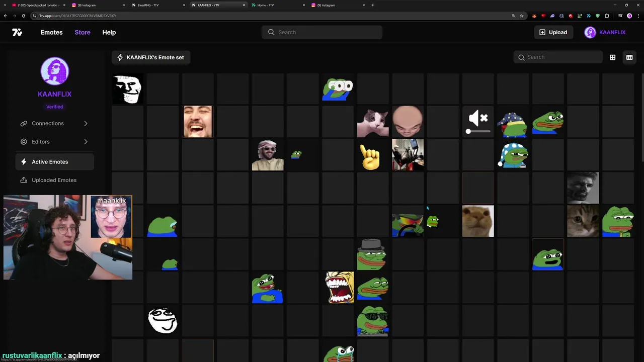This screenshot has height=362, width=644.
Task: Open the Chrome profile avatar icon
Action: (x=629, y=16)
